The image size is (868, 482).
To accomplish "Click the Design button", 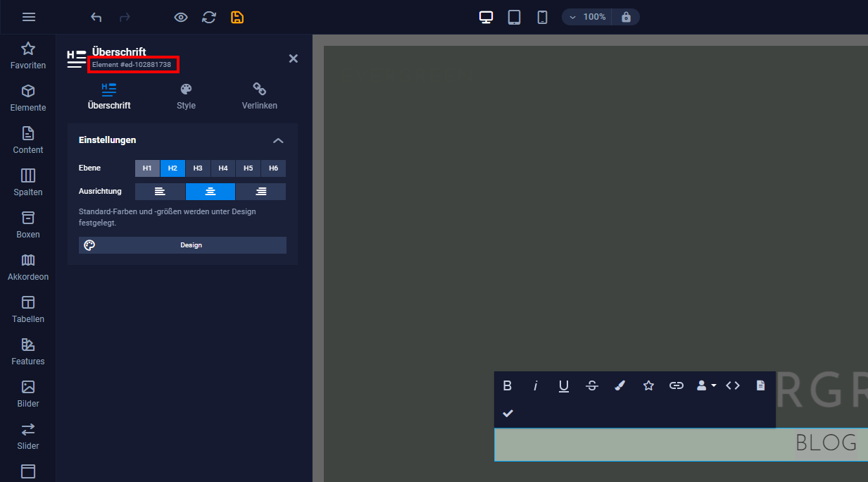I will click(182, 245).
